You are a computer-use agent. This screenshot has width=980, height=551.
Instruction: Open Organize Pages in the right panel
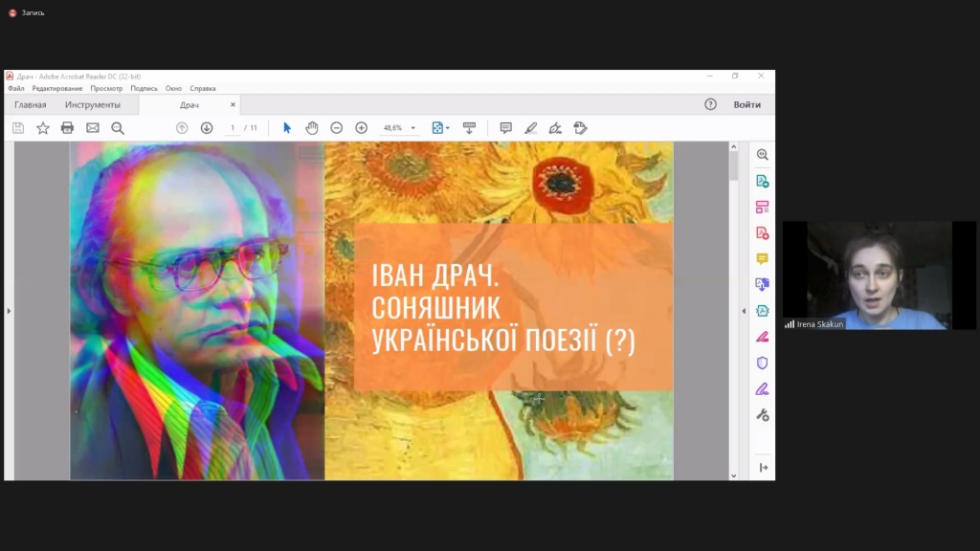(762, 207)
